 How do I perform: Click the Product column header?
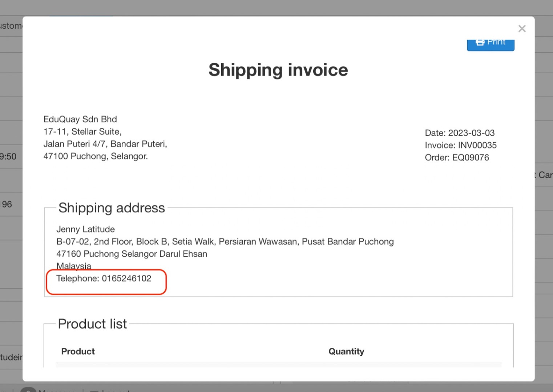click(78, 351)
